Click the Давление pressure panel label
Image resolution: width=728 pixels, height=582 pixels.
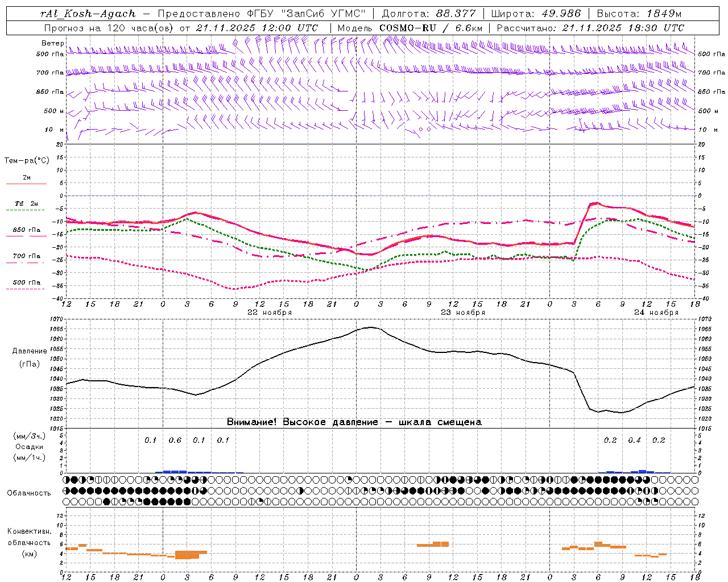(x=30, y=351)
